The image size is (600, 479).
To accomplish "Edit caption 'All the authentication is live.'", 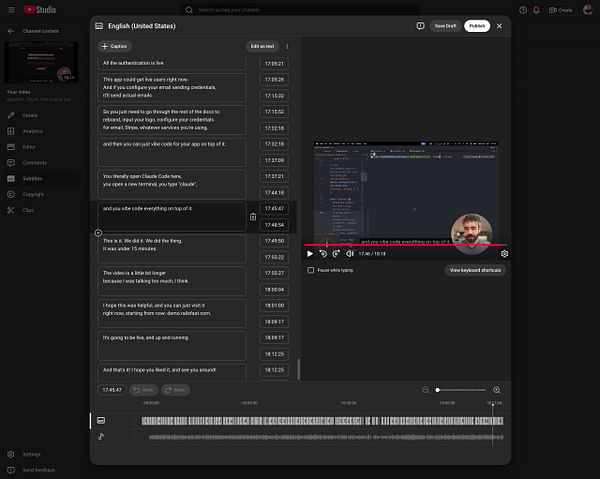I will click(172, 63).
